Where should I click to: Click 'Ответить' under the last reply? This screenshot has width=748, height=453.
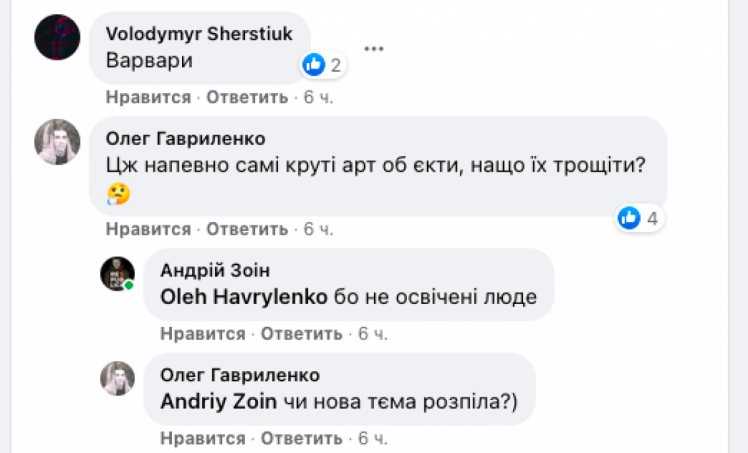(302, 438)
